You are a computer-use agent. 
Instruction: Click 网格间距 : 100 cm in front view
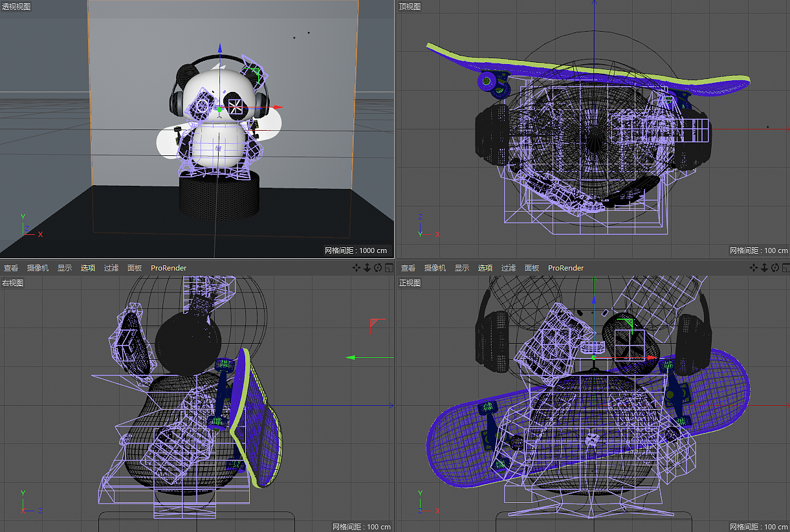[759, 527]
